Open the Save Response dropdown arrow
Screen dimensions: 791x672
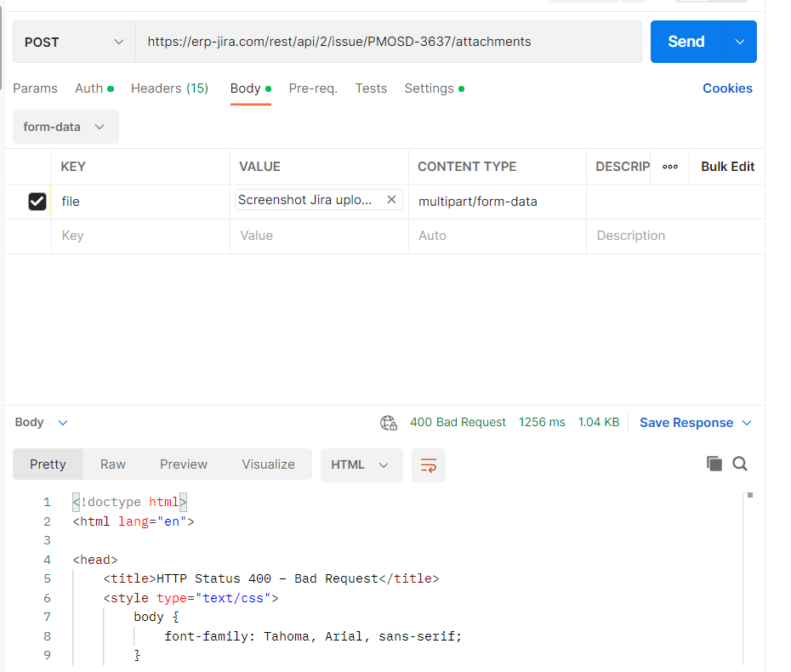coord(747,423)
